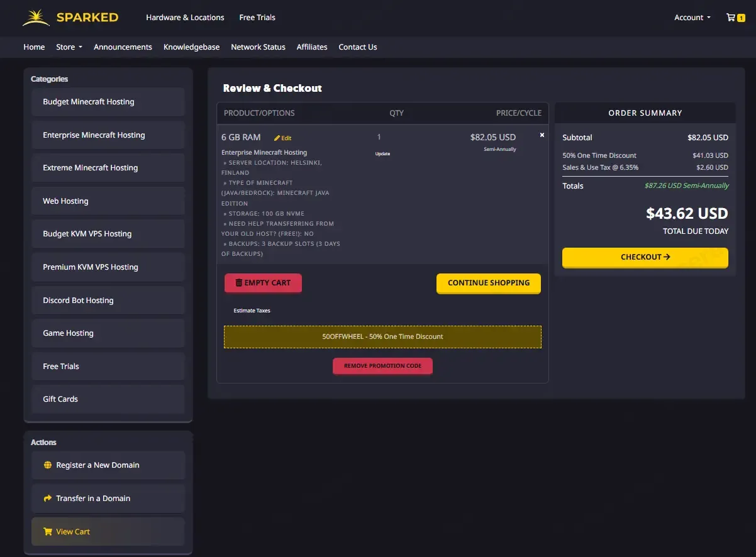Expand the Store dropdown menu
Screen dimensions: 756x557
(x=69, y=47)
